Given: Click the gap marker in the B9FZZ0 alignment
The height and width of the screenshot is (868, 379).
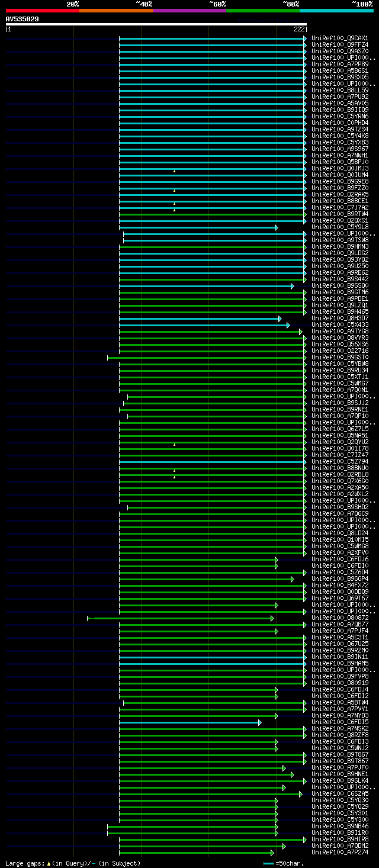Looking at the screenshot, I should click(x=174, y=190).
